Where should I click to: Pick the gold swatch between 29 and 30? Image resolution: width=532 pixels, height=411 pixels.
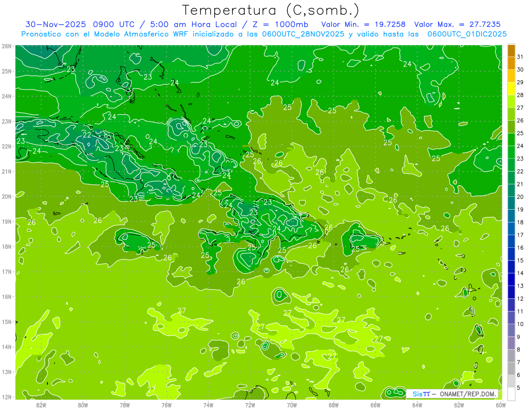[511, 76]
